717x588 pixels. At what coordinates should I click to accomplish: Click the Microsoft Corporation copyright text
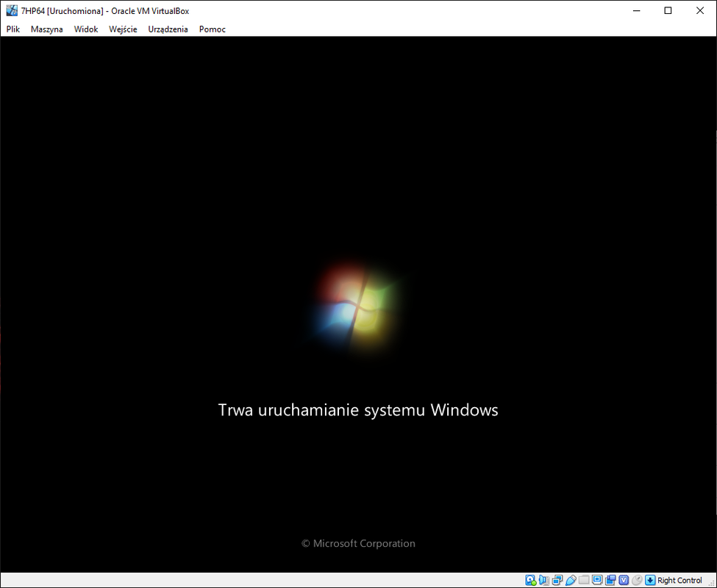click(x=359, y=543)
